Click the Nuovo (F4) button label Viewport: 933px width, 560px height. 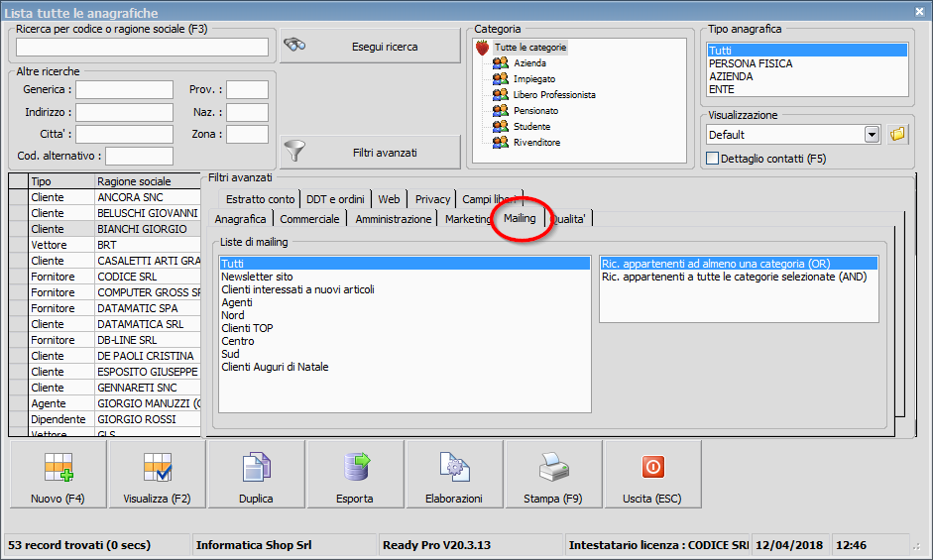(58, 499)
